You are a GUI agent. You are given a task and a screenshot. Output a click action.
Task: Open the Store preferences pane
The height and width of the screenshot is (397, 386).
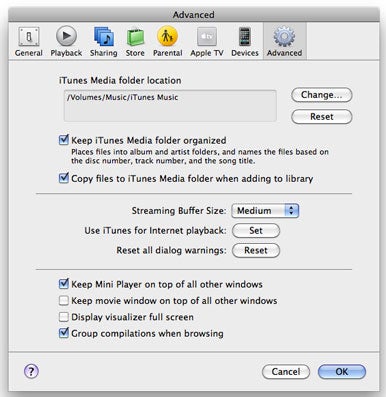coord(135,41)
